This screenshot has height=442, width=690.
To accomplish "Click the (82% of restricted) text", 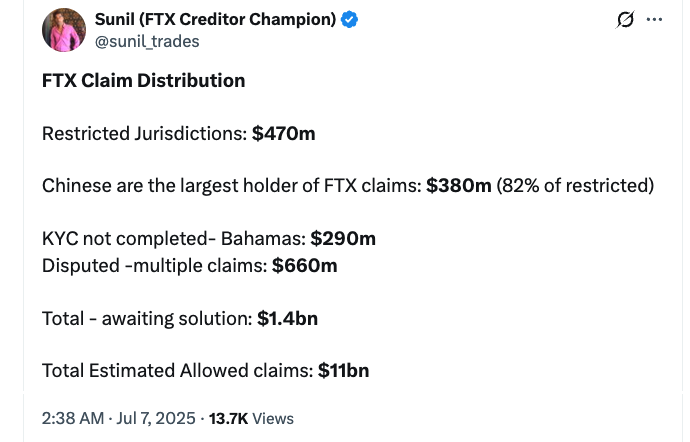I will [x=575, y=185].
